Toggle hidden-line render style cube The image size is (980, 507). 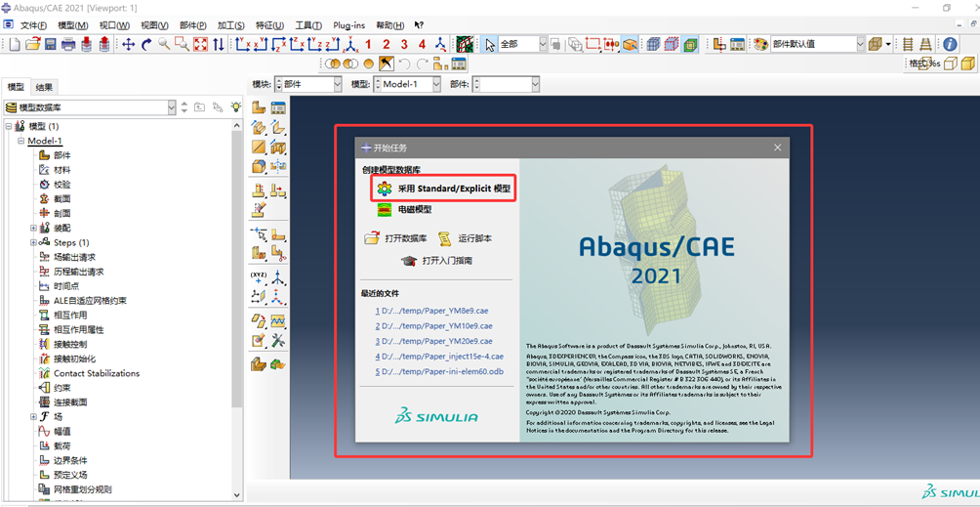point(672,44)
